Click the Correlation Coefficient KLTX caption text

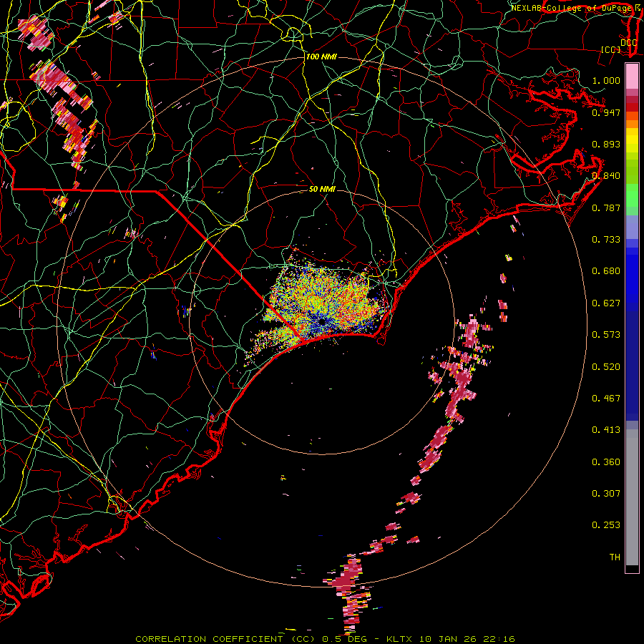(x=325, y=639)
